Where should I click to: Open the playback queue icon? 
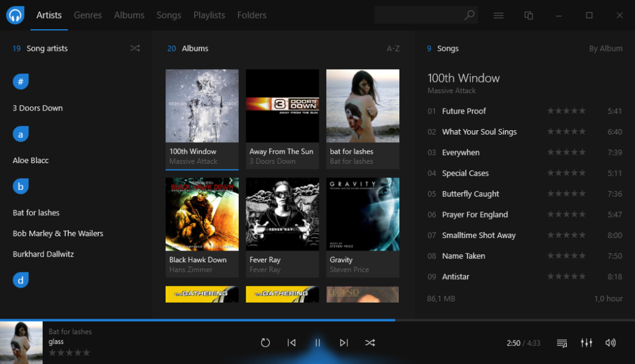click(x=561, y=342)
